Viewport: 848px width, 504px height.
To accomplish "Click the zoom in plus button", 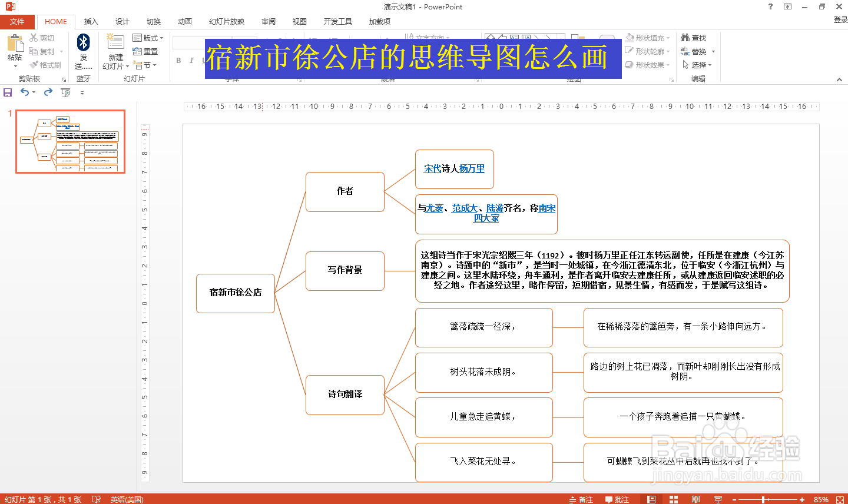I will [x=802, y=499].
